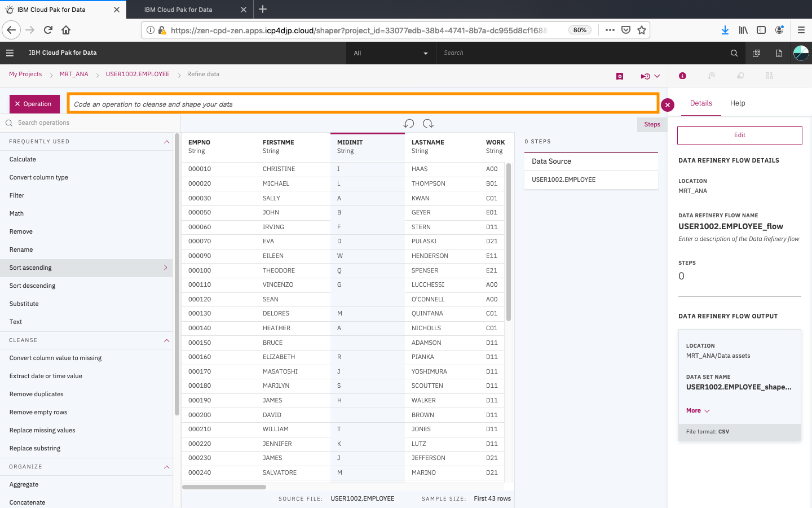The image size is (812, 508).
Task: Expand More under data set output
Action: [698, 411]
